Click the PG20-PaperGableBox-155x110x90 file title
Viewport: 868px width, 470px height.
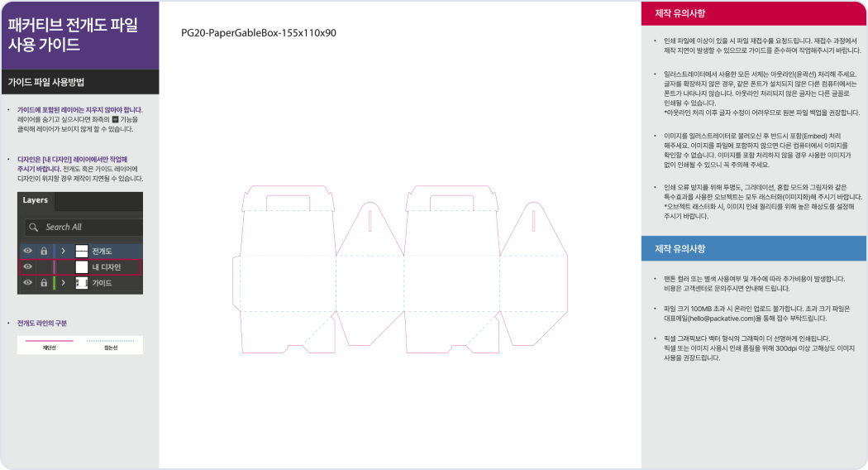tap(258, 33)
